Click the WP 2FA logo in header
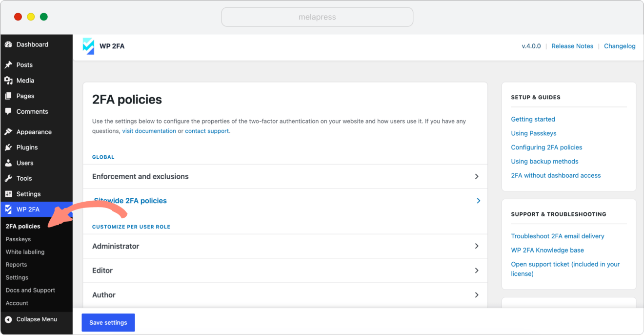This screenshot has width=644, height=335. (88, 46)
